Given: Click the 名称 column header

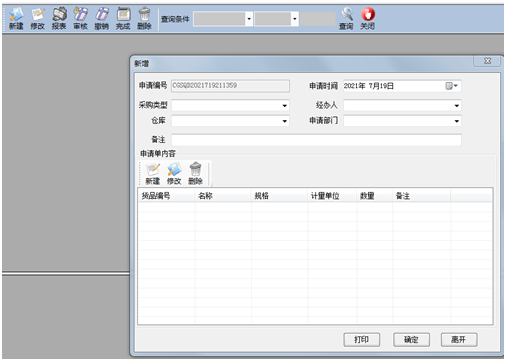Looking at the screenshot, I should click(223, 196).
